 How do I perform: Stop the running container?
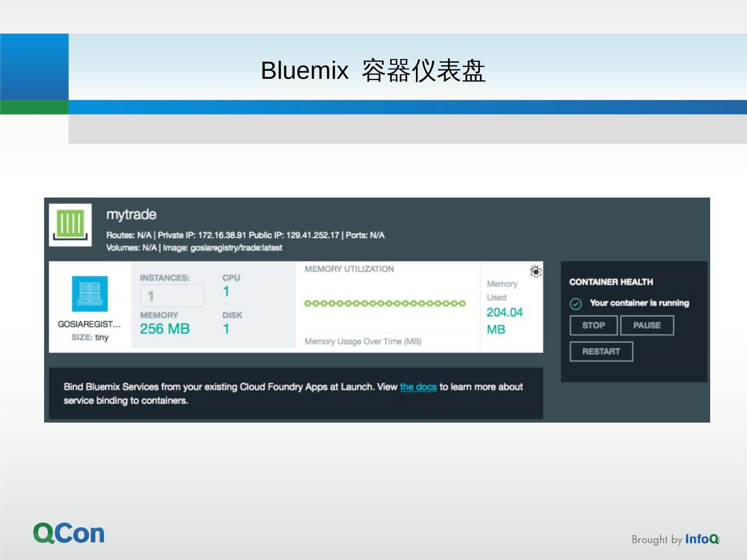pos(593,326)
